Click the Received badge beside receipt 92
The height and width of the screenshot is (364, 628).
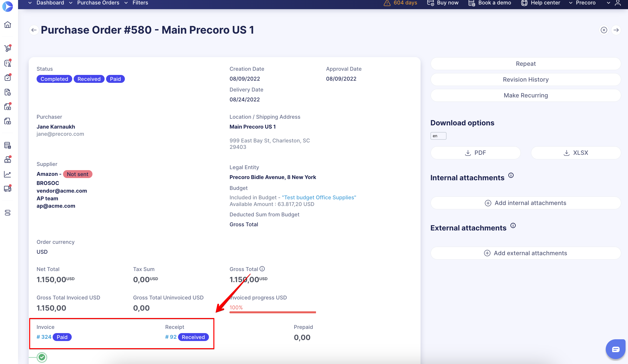coord(193,337)
